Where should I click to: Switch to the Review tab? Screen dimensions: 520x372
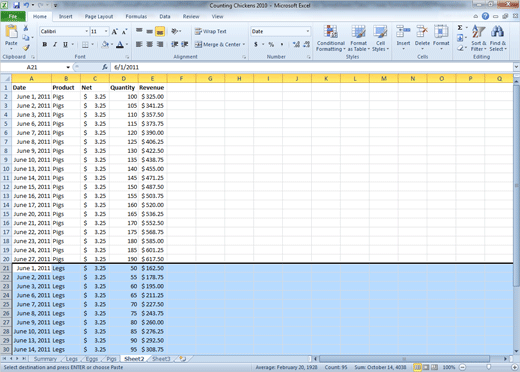point(191,16)
